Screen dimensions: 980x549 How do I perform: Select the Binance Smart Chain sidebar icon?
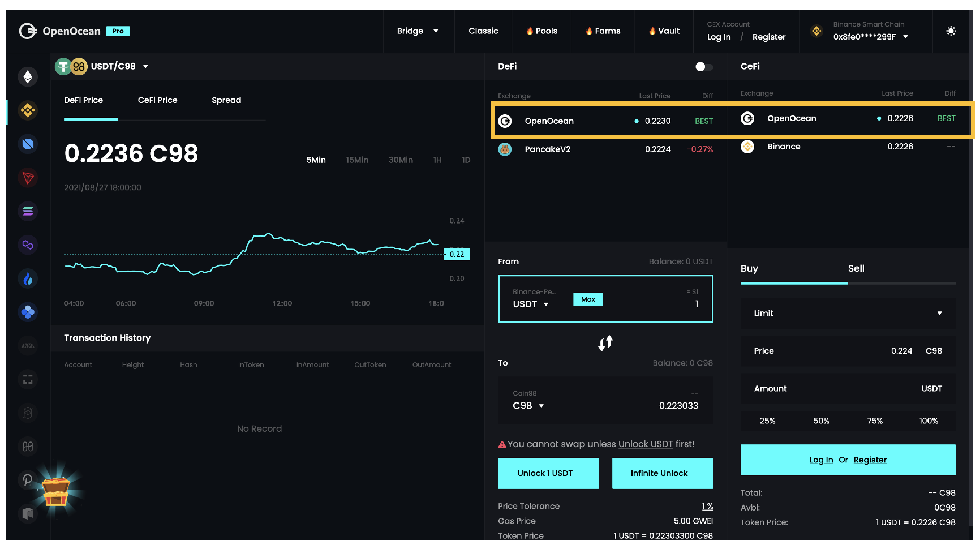(28, 110)
